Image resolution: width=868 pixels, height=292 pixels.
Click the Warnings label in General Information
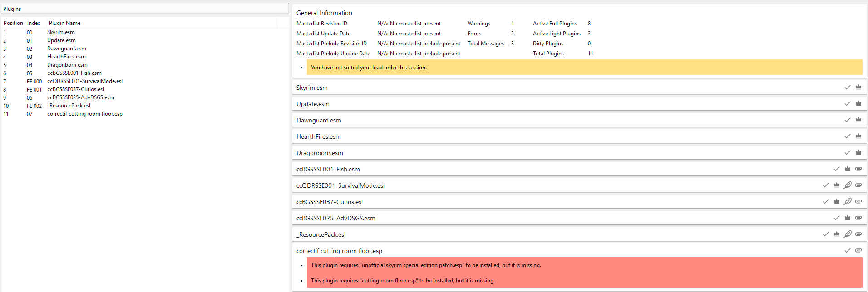pyautogui.click(x=479, y=24)
